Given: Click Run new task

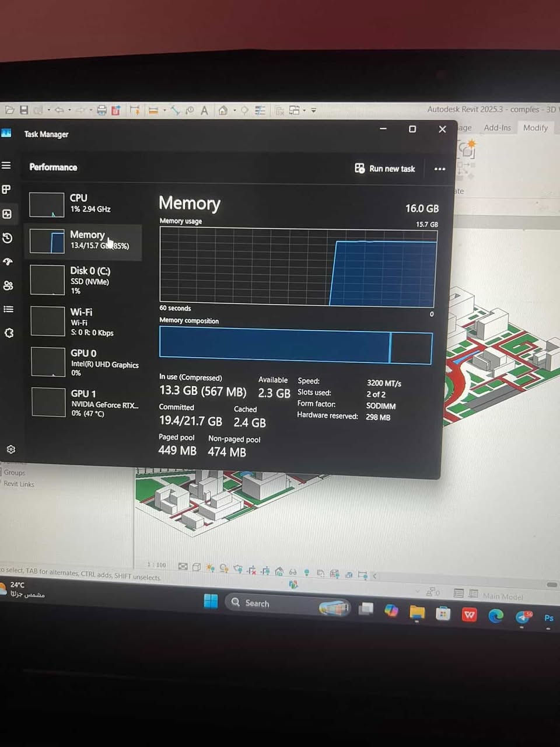Looking at the screenshot, I should pyautogui.click(x=384, y=169).
